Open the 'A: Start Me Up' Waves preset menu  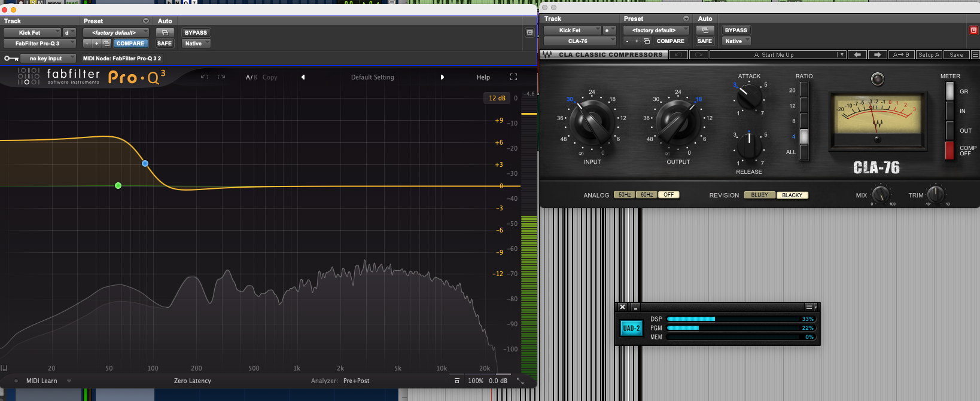777,54
